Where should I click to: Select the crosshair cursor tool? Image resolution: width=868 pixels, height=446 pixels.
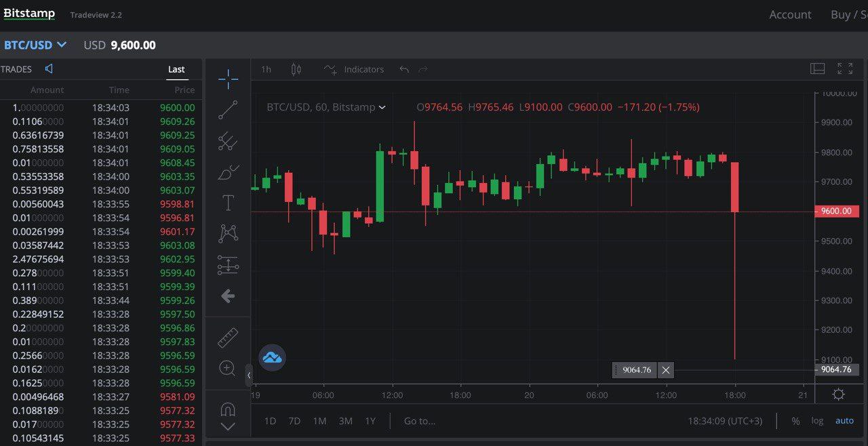coord(228,79)
